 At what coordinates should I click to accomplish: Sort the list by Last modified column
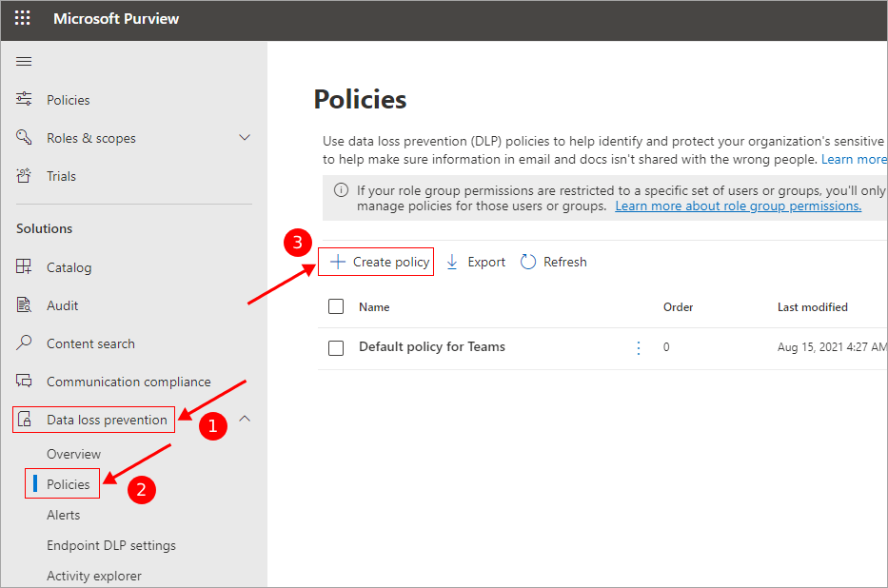pyautogui.click(x=812, y=307)
